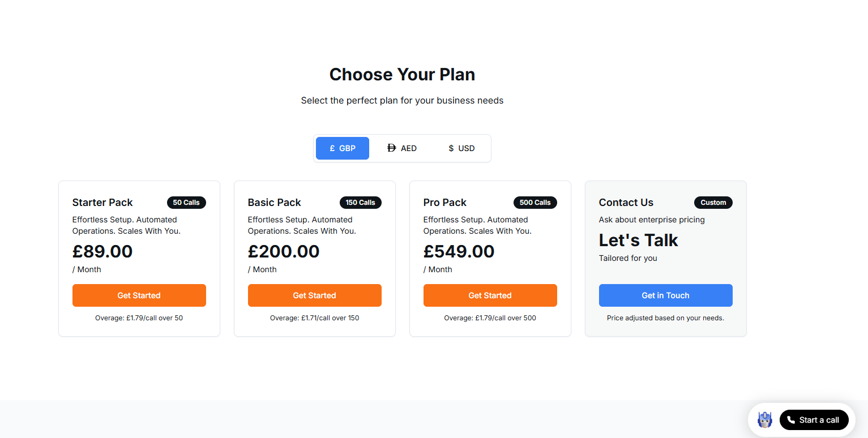Get Started with the Basic Pack
Image resolution: width=868 pixels, height=438 pixels.
click(314, 295)
